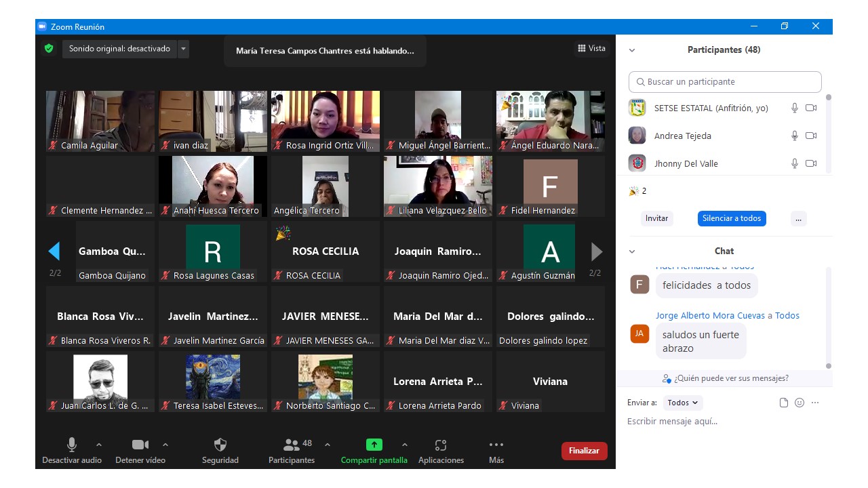Open the emoji picker in chat
868x488 pixels.
pyautogui.click(x=800, y=403)
